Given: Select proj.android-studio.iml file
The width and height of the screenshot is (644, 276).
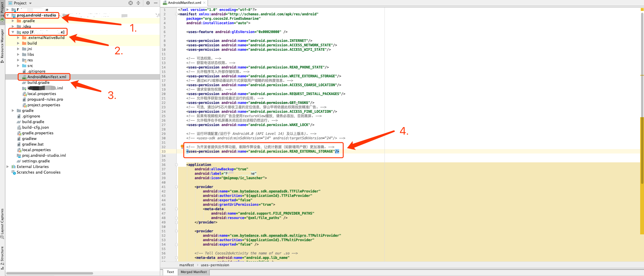Looking at the screenshot, I should point(44,155).
